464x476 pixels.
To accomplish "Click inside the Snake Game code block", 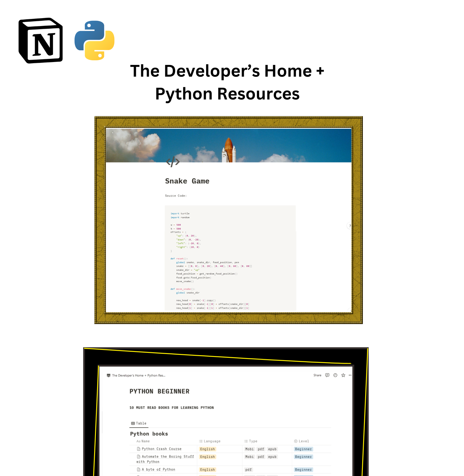I will (230, 258).
